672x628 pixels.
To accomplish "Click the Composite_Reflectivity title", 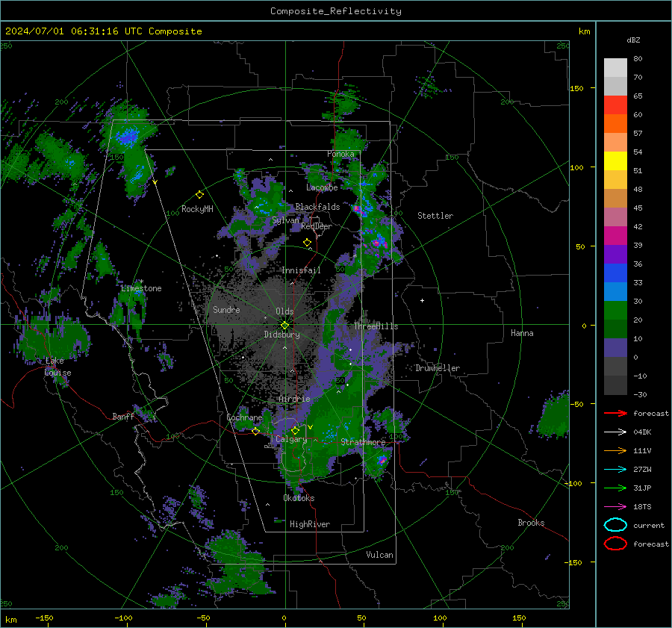I will point(335,11).
